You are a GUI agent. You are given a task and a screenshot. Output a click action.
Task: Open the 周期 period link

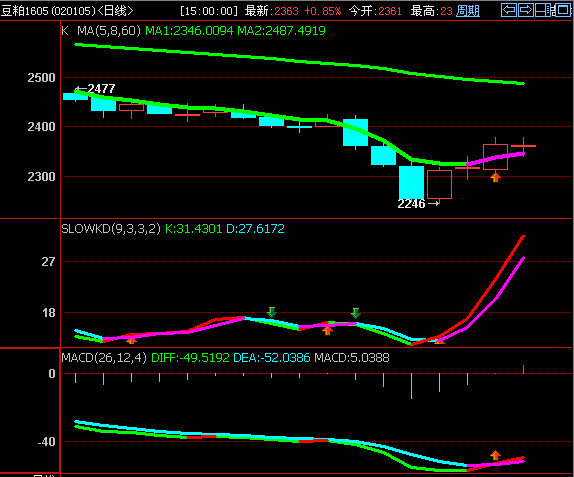pos(468,11)
